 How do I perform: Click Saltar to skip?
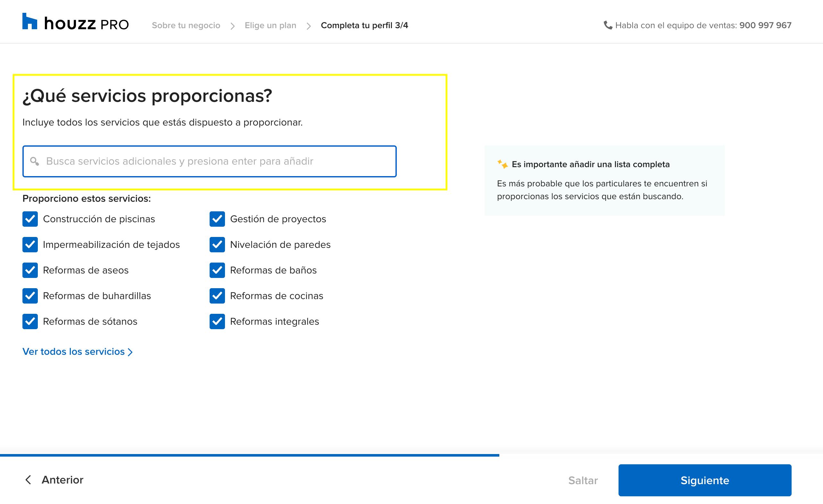click(x=583, y=480)
